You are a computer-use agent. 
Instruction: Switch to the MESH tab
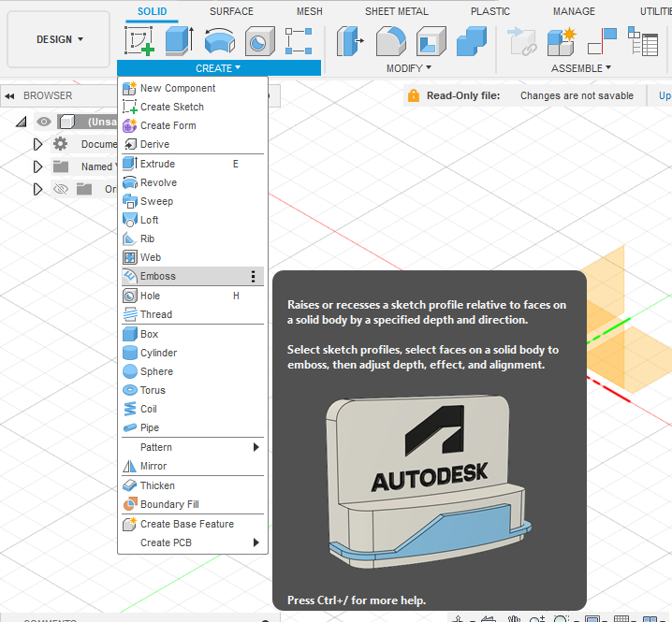pos(310,11)
